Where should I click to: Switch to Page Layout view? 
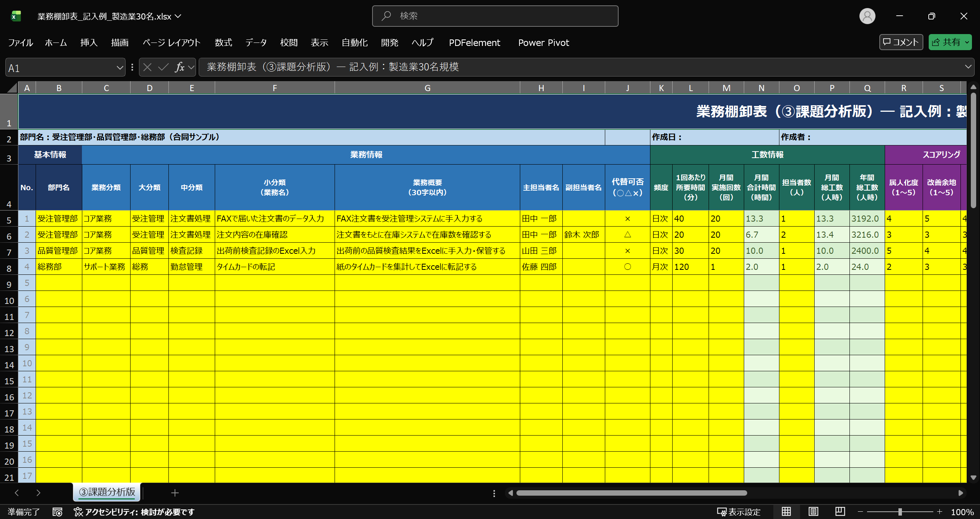[x=813, y=512]
